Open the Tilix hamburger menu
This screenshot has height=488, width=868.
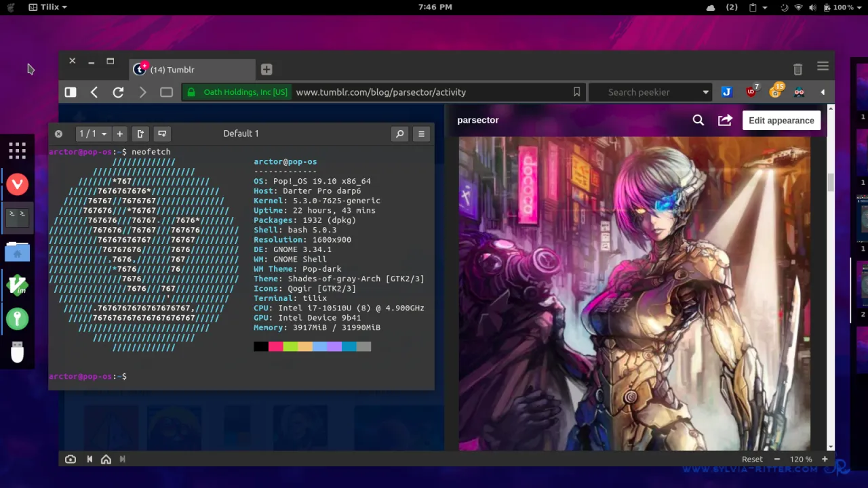coord(421,134)
